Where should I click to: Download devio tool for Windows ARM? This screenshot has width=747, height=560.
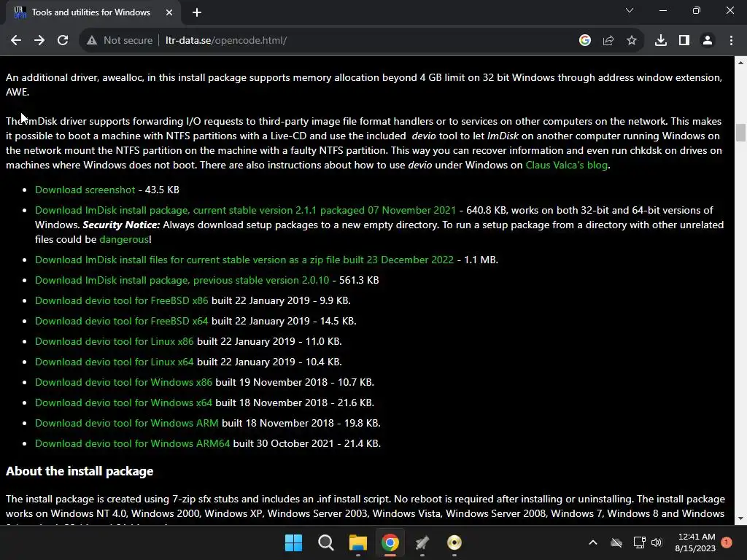pyautogui.click(x=127, y=424)
